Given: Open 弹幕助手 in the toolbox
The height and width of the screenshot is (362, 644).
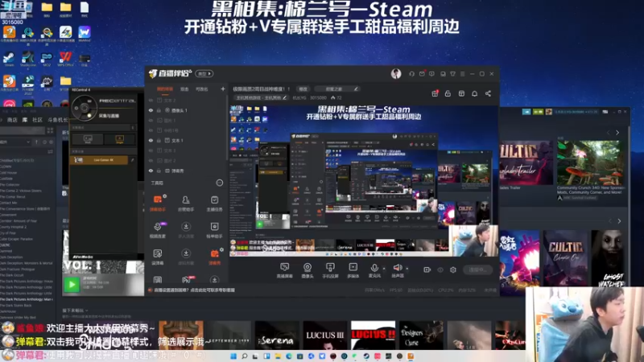Looking at the screenshot, I should [158, 204].
